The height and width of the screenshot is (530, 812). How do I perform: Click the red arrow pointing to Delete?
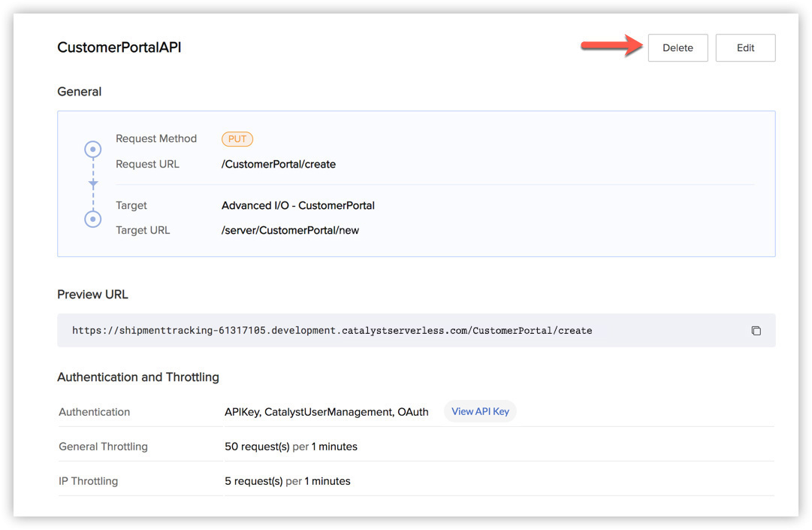tap(609, 47)
